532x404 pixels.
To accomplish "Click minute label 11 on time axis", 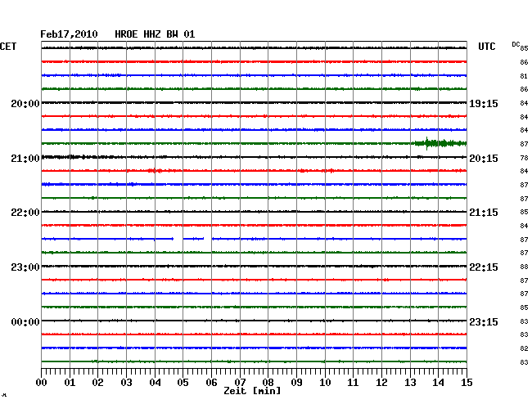I will (x=353, y=383).
